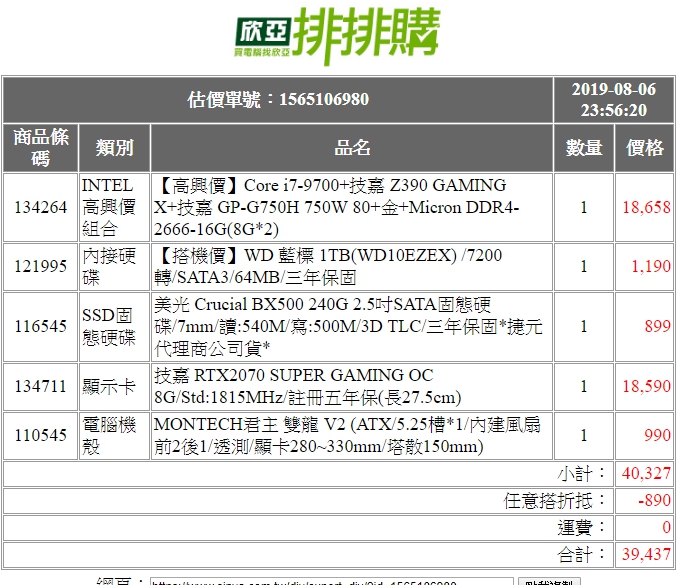This screenshot has width=678, height=585.
Task: Click the price 1,190
Action: [651, 266]
